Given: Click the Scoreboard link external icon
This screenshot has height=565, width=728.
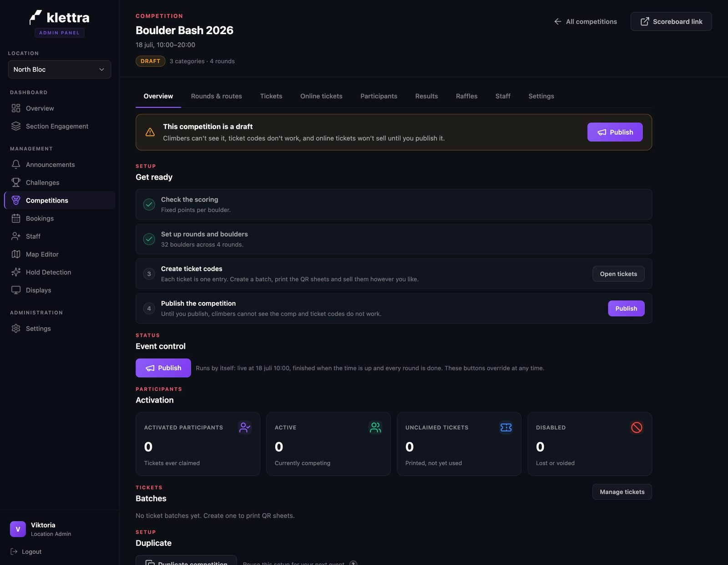Looking at the screenshot, I should click(645, 21).
